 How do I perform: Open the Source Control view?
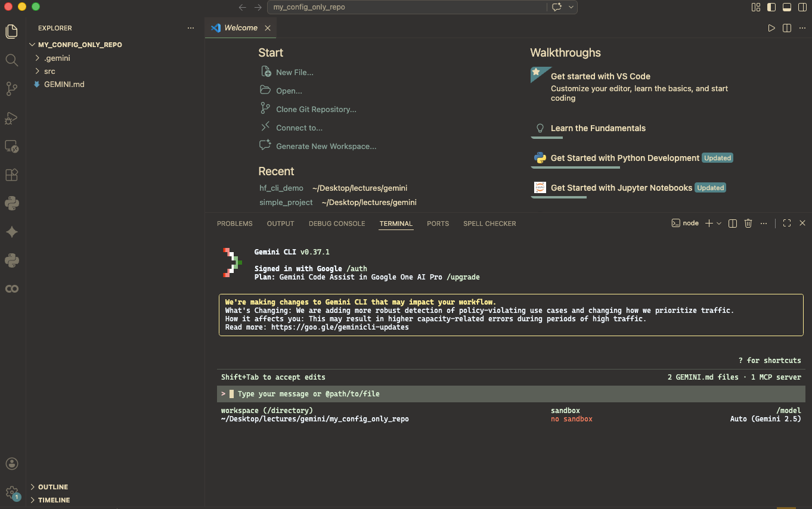click(x=12, y=89)
